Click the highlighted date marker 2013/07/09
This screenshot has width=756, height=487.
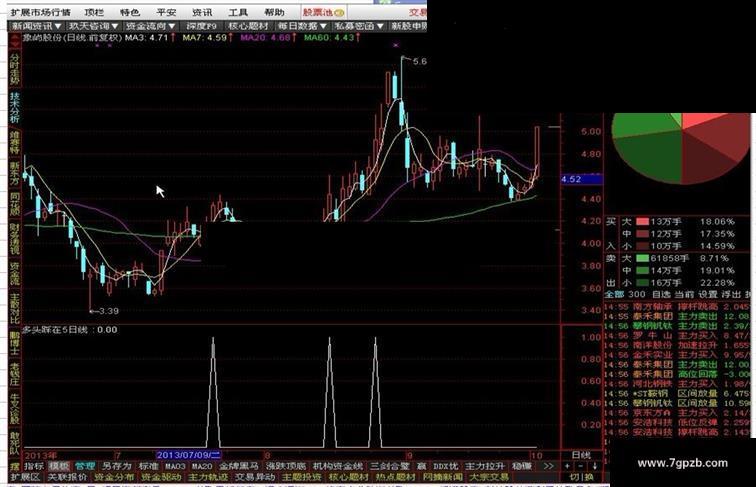pyautogui.click(x=188, y=455)
